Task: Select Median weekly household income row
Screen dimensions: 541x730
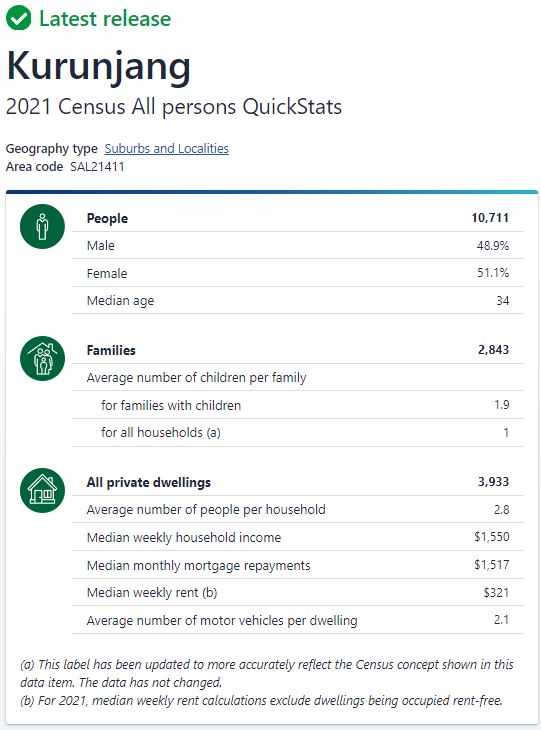Action: (x=298, y=537)
